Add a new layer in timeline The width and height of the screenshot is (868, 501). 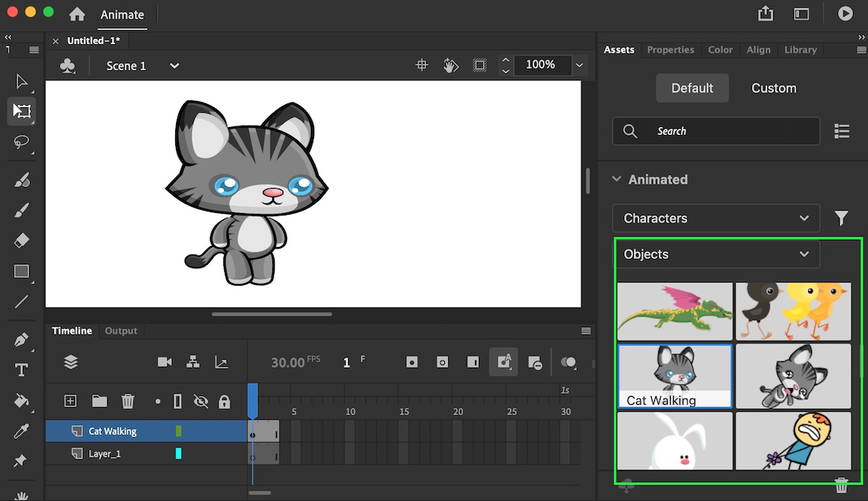[x=70, y=402]
